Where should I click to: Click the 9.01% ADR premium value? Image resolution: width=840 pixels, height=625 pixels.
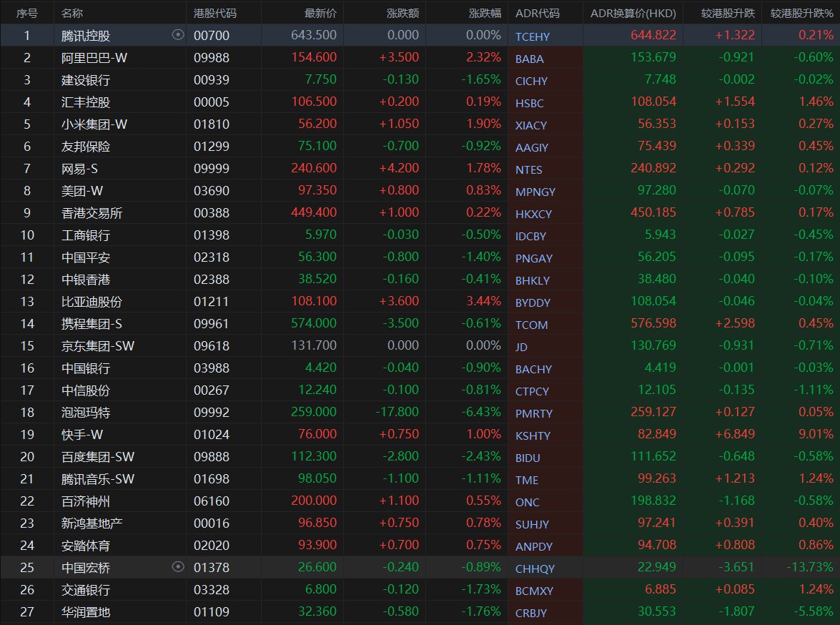tap(816, 433)
